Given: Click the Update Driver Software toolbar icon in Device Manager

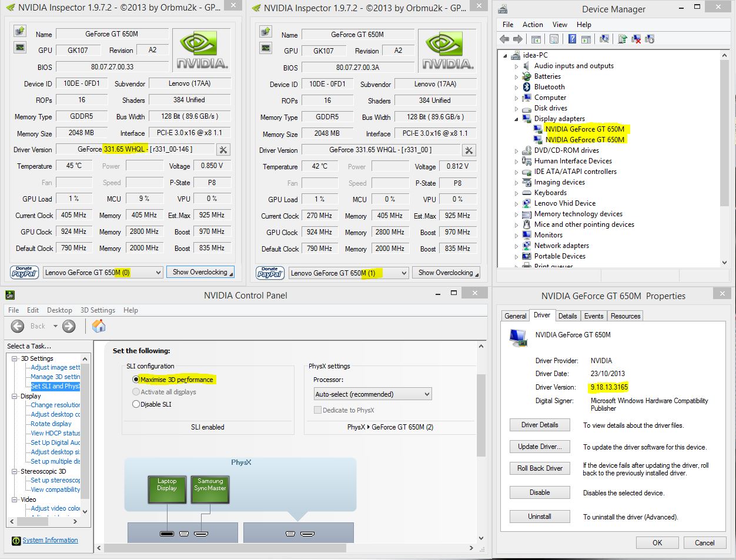Looking at the screenshot, I should [623, 39].
